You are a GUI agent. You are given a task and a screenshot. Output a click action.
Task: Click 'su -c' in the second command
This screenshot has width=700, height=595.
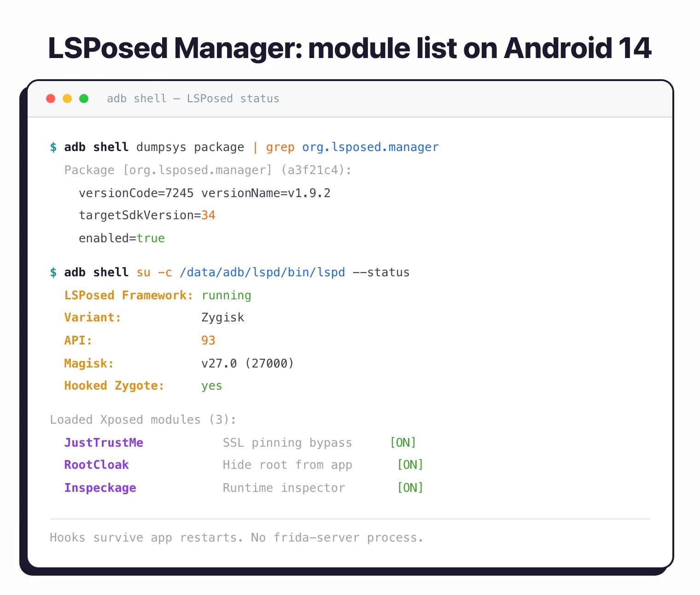(154, 273)
